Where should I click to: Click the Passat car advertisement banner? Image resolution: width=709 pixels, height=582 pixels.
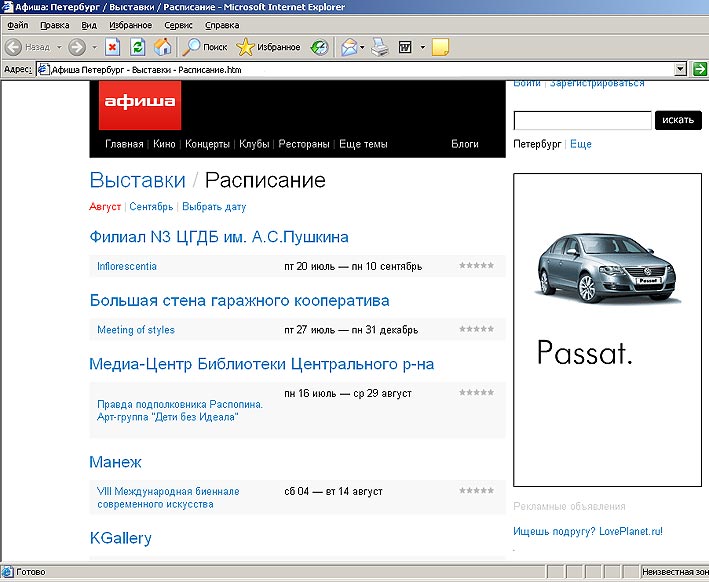coord(607,330)
